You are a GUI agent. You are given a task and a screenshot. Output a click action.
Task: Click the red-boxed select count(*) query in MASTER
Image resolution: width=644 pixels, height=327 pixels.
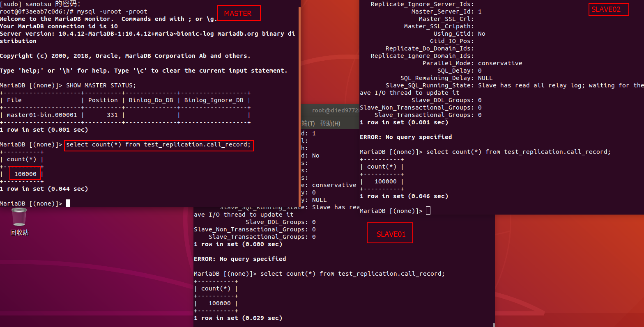click(x=159, y=145)
